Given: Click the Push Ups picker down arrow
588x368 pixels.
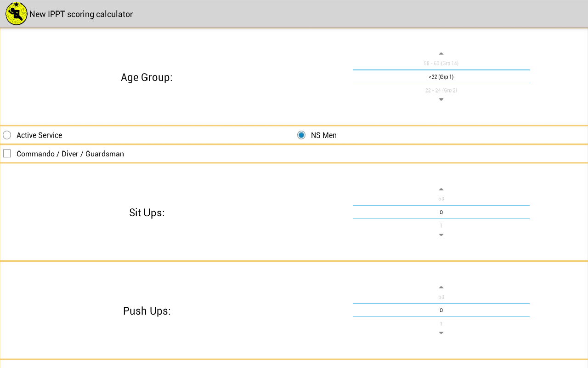Looking at the screenshot, I should coord(441,332).
